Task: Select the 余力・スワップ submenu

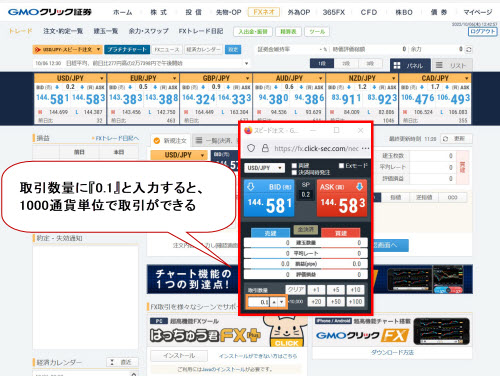Action: (148, 31)
